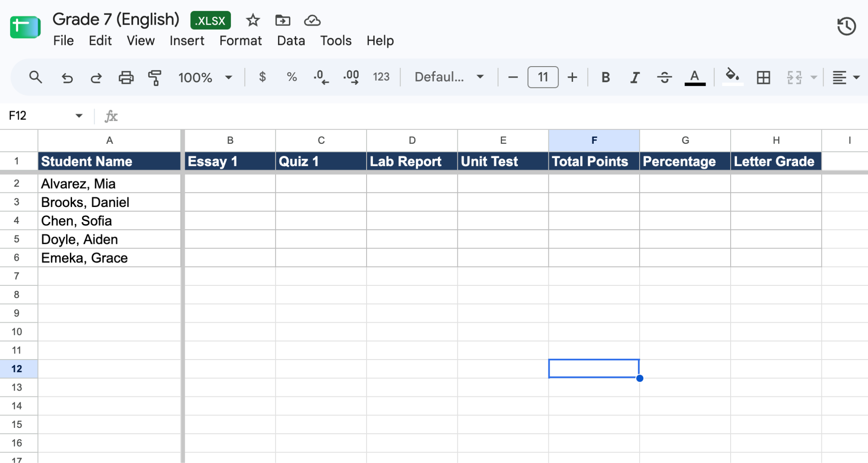
Task: Click the document title Grade 7 (English)
Action: click(116, 20)
